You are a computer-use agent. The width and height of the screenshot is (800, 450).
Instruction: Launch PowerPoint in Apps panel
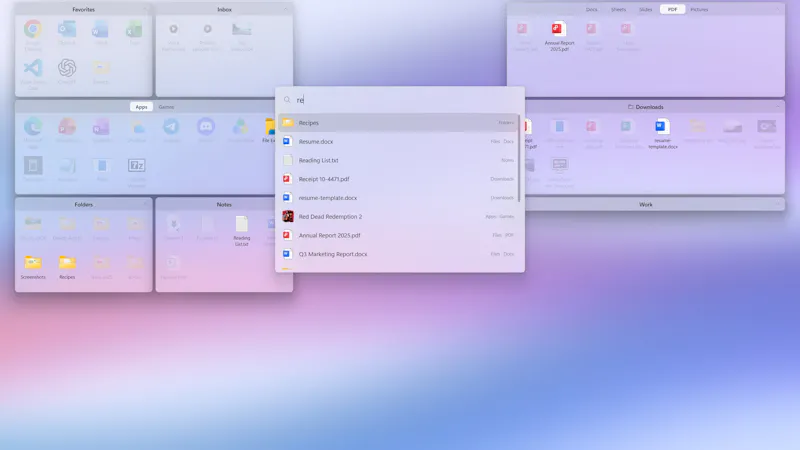(x=67, y=131)
